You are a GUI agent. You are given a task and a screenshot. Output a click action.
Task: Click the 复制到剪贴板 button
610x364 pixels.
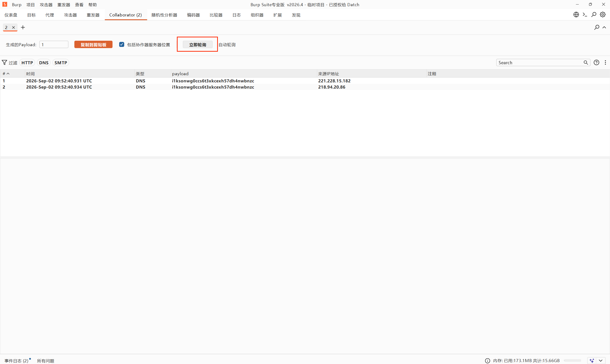93,44
